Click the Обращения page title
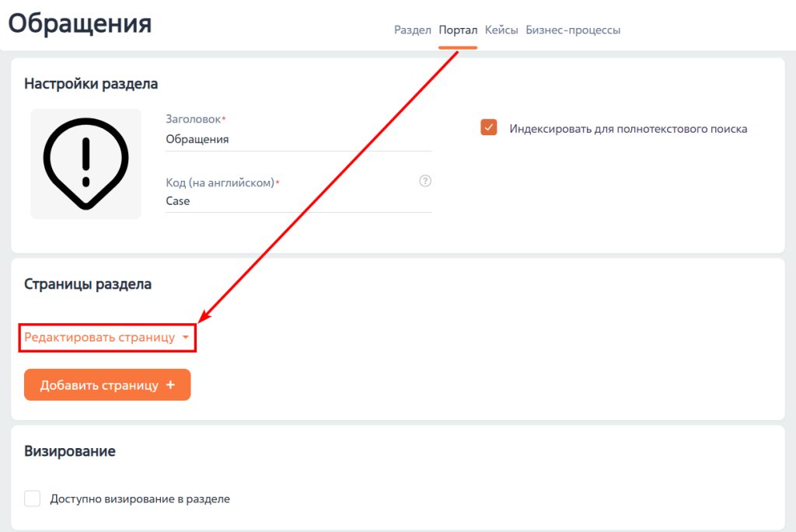 click(x=80, y=24)
